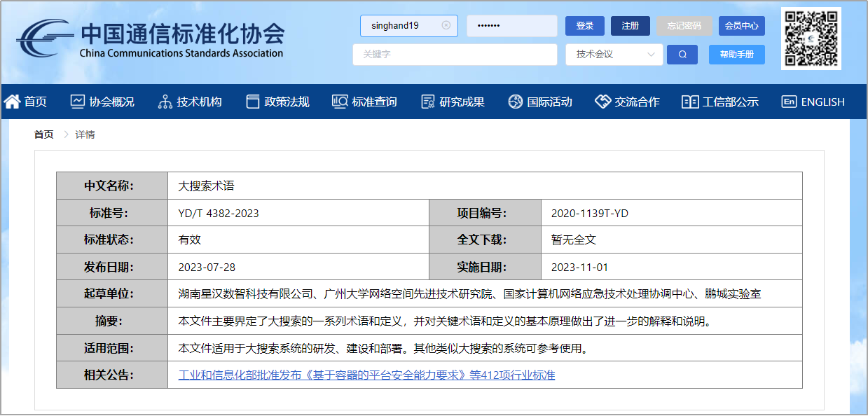Open the ENGLISH language menu item
The image size is (868, 416).
(x=813, y=102)
